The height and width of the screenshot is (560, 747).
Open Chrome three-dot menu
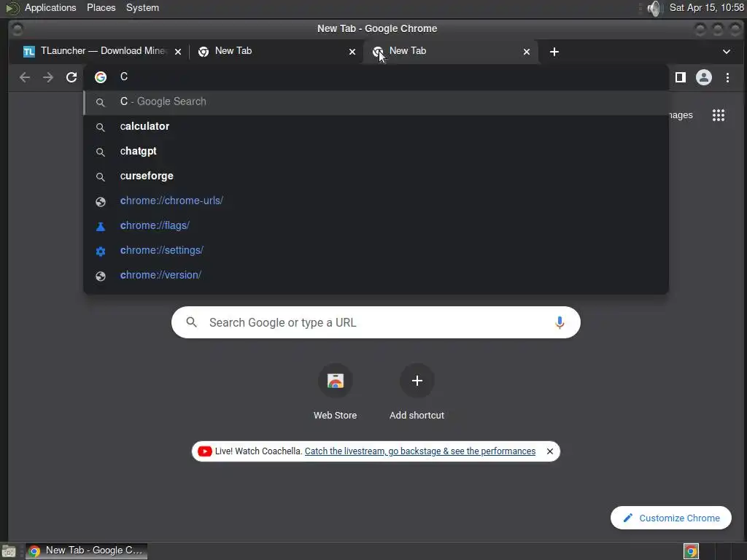coord(727,77)
